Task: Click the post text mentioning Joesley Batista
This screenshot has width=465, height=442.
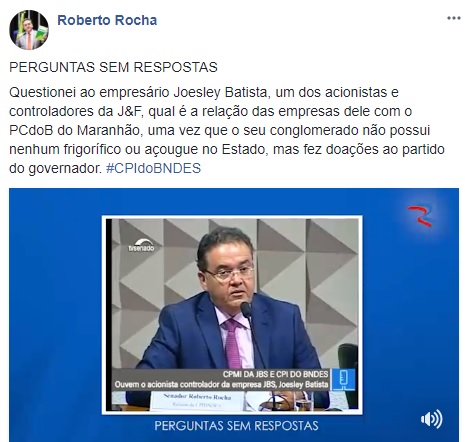Action: 227,130
